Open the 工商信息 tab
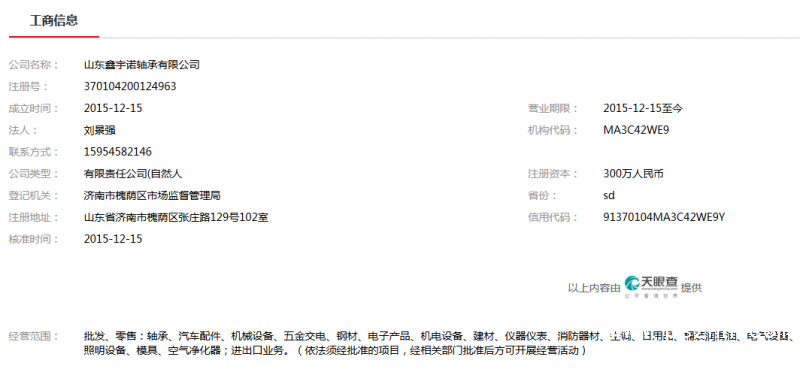 click(x=54, y=21)
